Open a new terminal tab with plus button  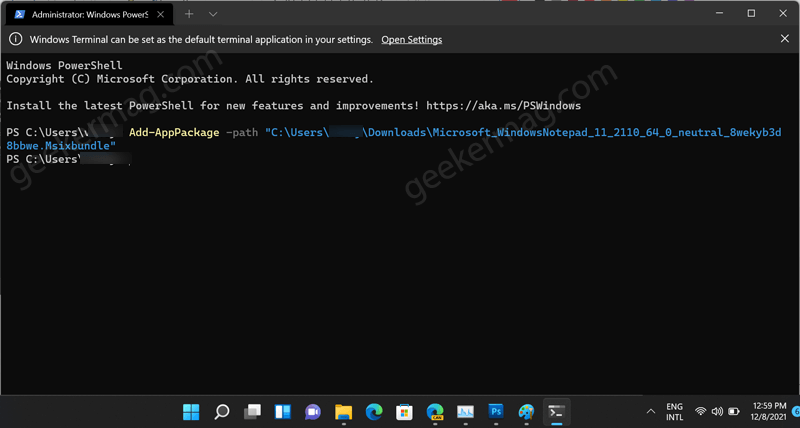tap(189, 14)
